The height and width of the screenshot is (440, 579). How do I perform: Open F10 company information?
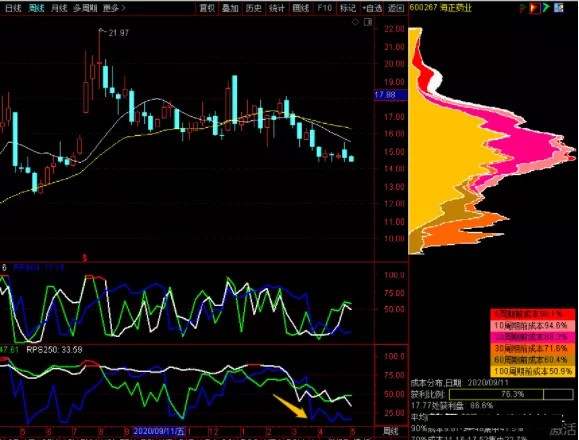tap(324, 8)
